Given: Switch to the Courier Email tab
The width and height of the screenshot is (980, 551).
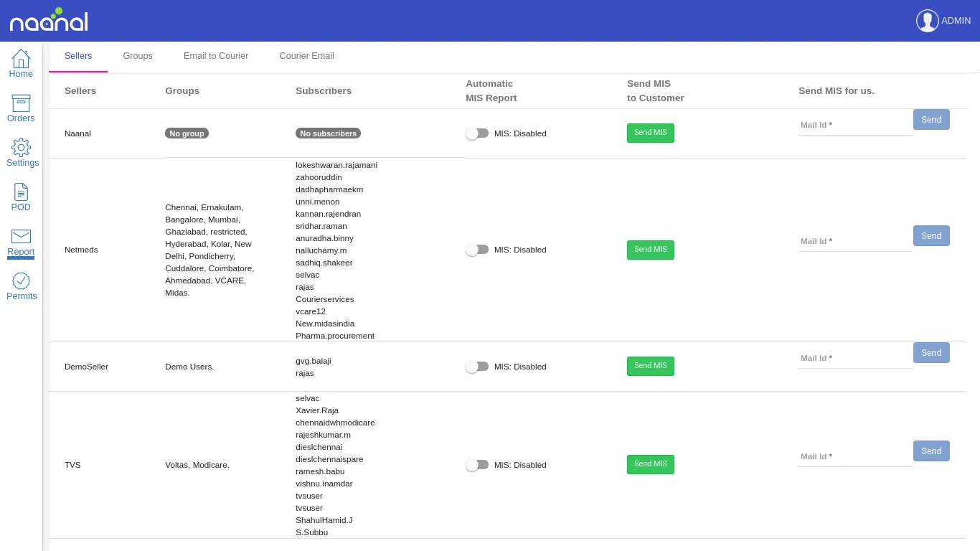Looking at the screenshot, I should click(307, 56).
